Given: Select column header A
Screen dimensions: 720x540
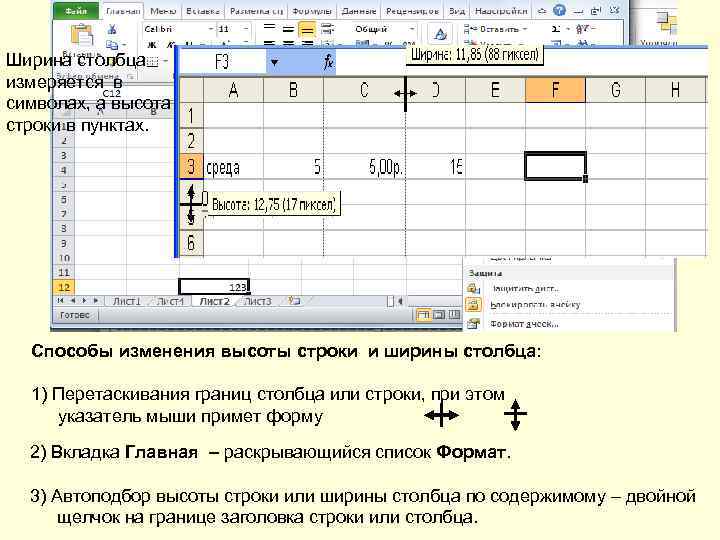Looking at the screenshot, I should click(233, 90).
